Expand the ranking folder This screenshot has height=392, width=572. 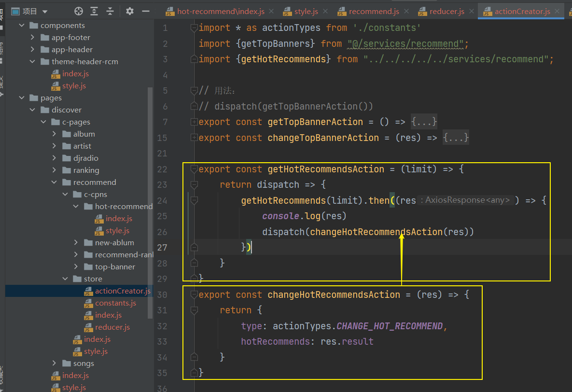pos(54,170)
